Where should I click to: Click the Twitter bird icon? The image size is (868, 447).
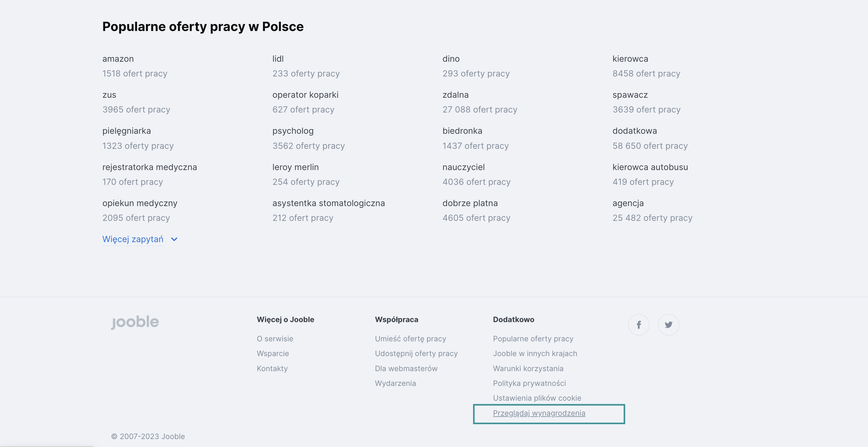coord(668,325)
